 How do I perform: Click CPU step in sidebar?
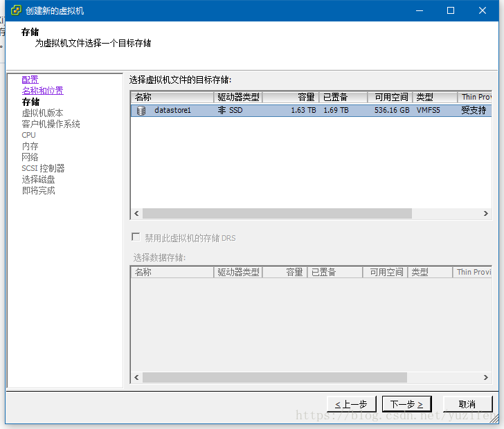click(x=28, y=135)
